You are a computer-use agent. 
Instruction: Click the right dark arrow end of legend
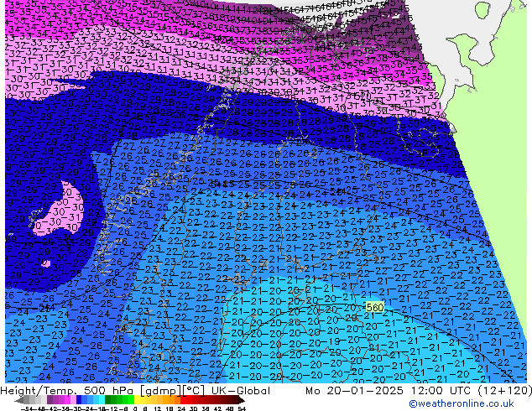242,400
